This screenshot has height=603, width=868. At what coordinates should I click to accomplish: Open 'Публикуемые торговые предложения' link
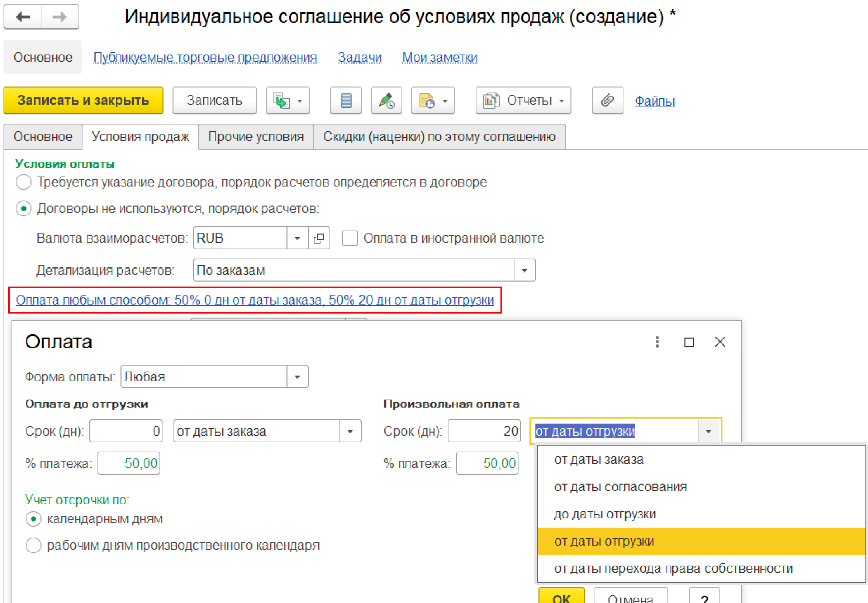click(x=205, y=57)
